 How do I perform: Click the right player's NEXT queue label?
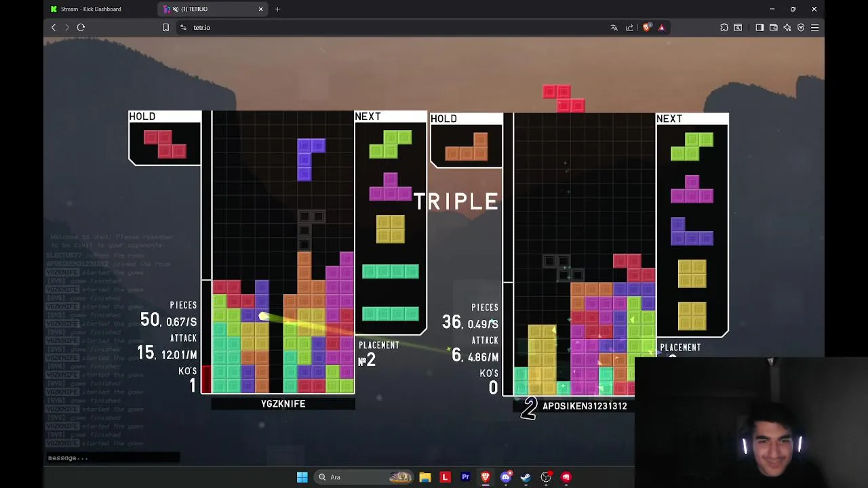tap(669, 119)
